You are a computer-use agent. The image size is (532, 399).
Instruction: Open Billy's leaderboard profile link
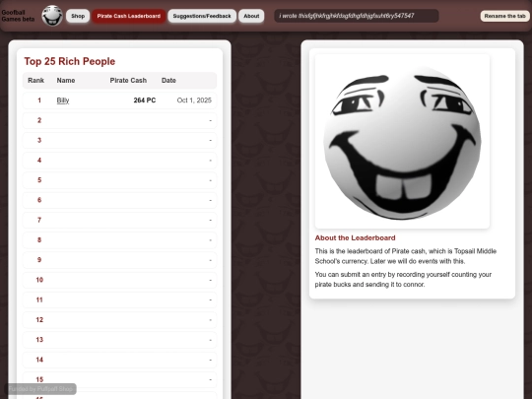(x=63, y=100)
